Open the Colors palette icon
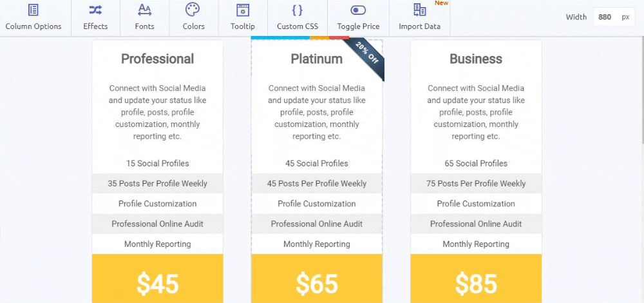The width and height of the screenshot is (644, 303). coord(193,10)
